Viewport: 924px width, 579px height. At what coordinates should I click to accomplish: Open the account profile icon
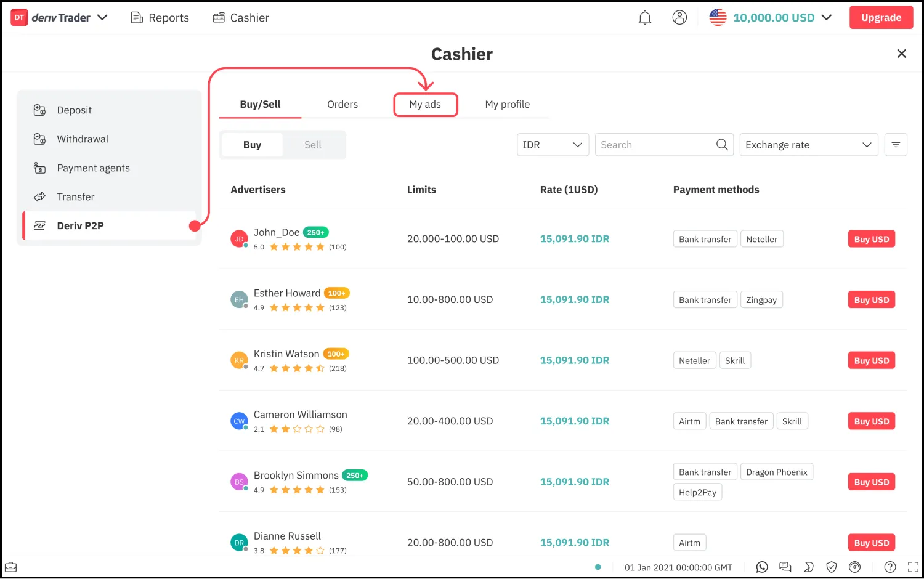(679, 18)
